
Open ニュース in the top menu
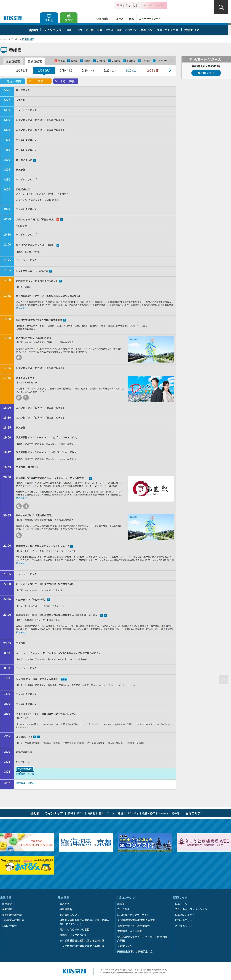click(x=118, y=19)
